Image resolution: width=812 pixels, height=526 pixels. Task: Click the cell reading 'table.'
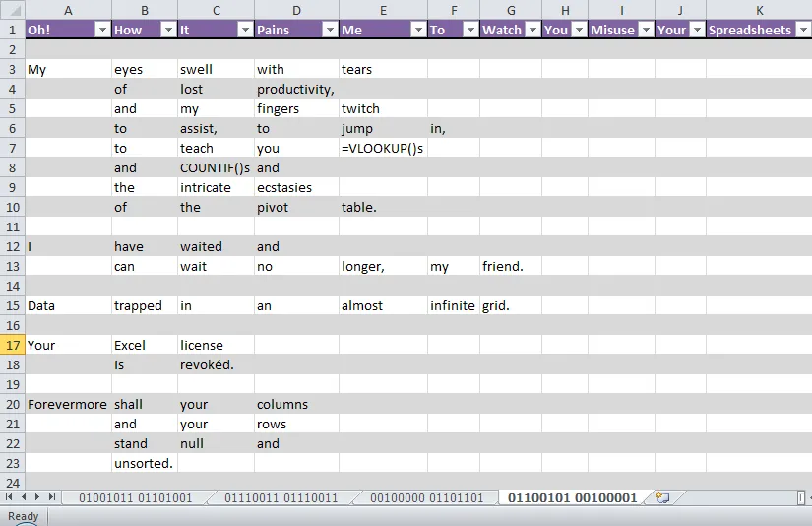(383, 207)
